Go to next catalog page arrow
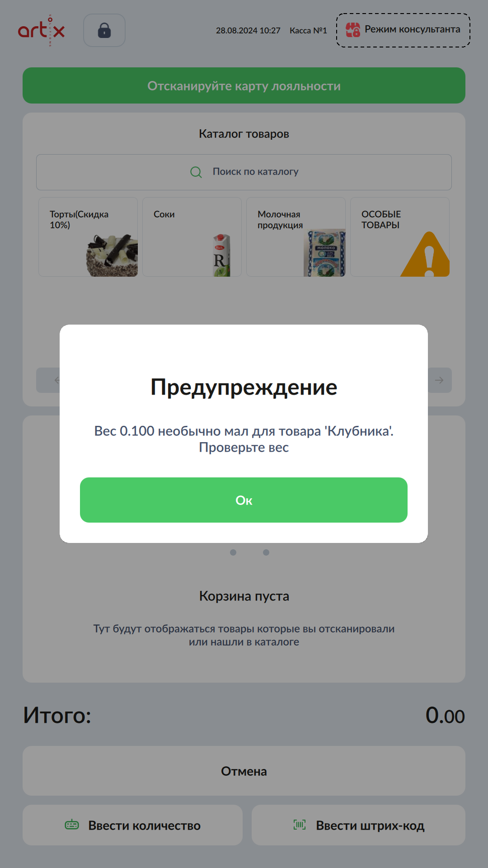Viewport: 488px width, 868px height. point(439,380)
